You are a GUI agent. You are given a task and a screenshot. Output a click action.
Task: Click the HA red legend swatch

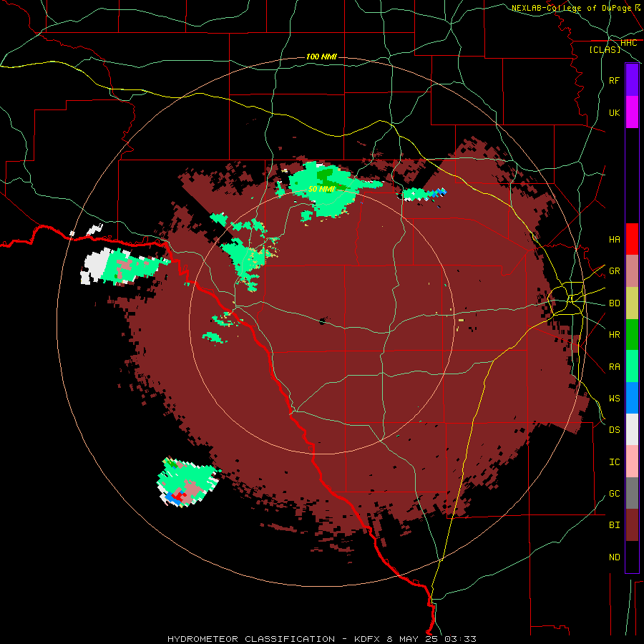pyautogui.click(x=632, y=239)
